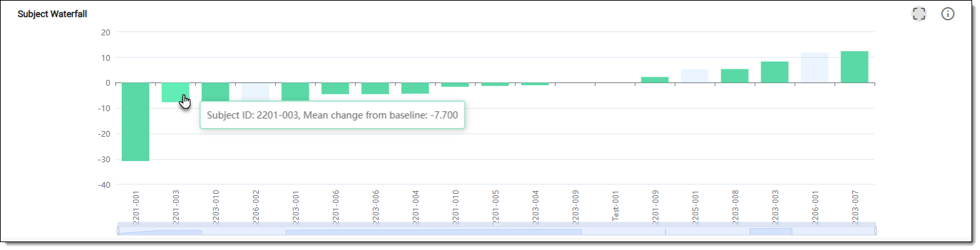
Task: Click the Subject Waterfall chart title
Action: tap(52, 14)
